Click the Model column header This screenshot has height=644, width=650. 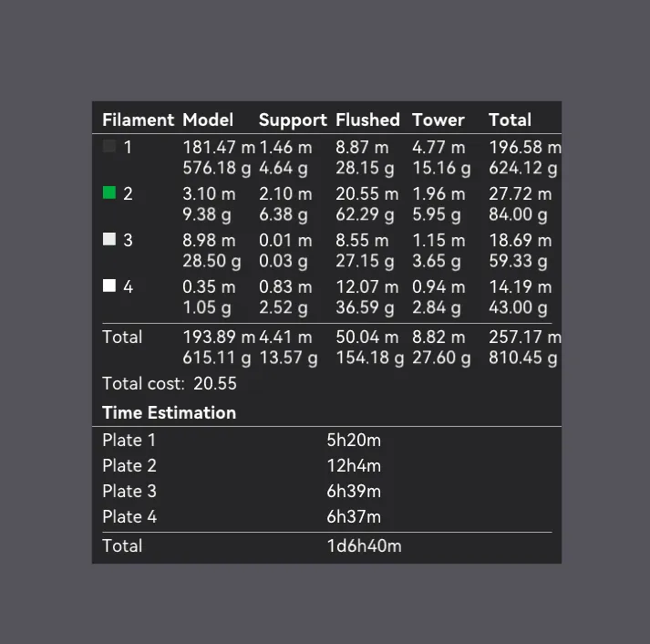pyautogui.click(x=208, y=119)
